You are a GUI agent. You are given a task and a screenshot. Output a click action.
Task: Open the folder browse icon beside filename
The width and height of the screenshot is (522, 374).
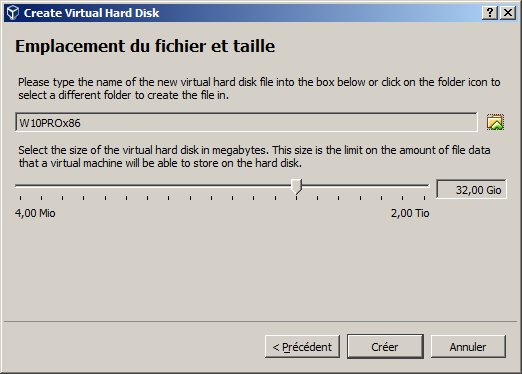(x=495, y=122)
